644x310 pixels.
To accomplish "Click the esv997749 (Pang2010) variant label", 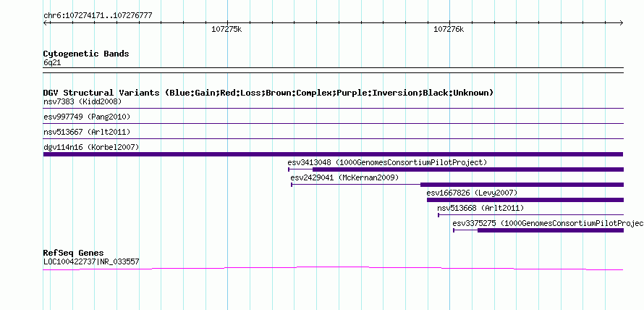I will 87,117.
